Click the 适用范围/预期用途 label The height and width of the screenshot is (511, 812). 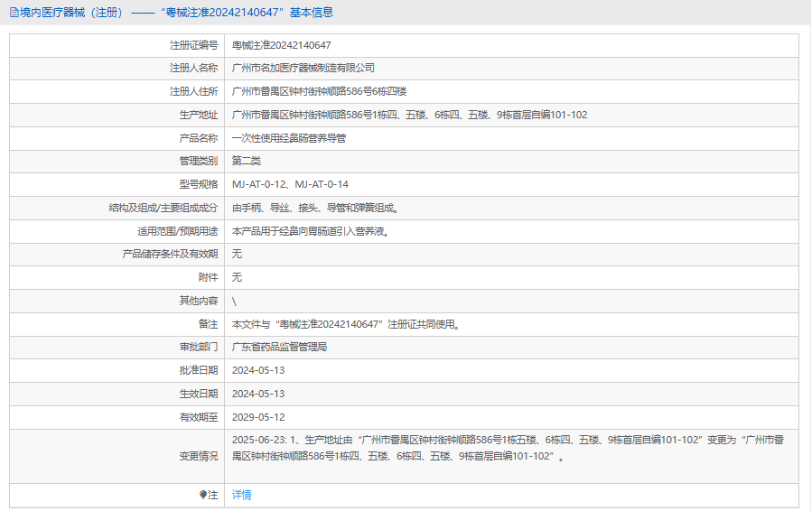[178, 231]
